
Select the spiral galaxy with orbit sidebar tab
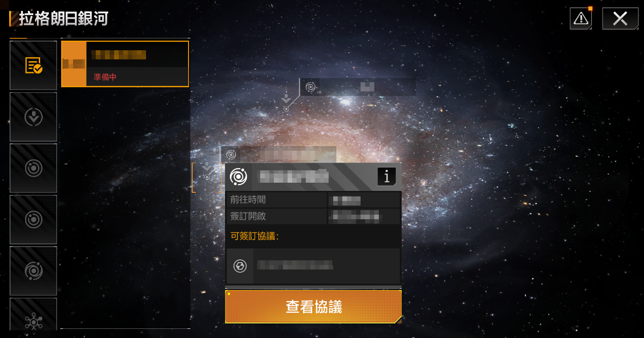33,271
